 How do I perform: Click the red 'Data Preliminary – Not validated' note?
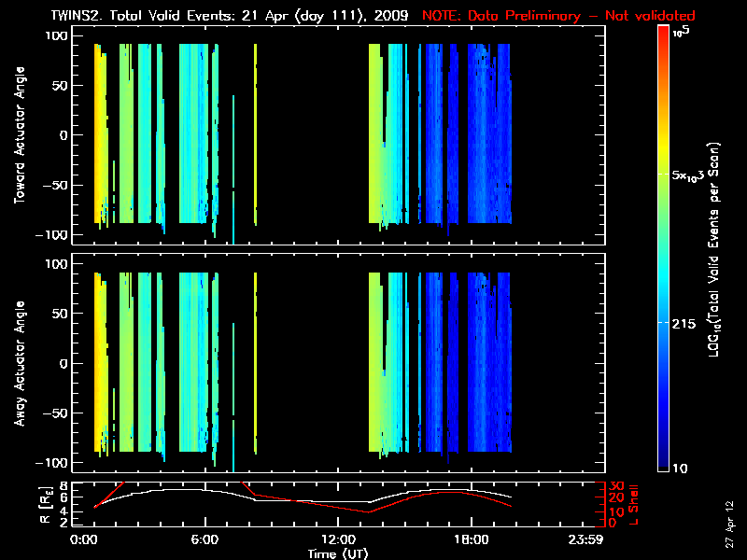[x=558, y=16]
